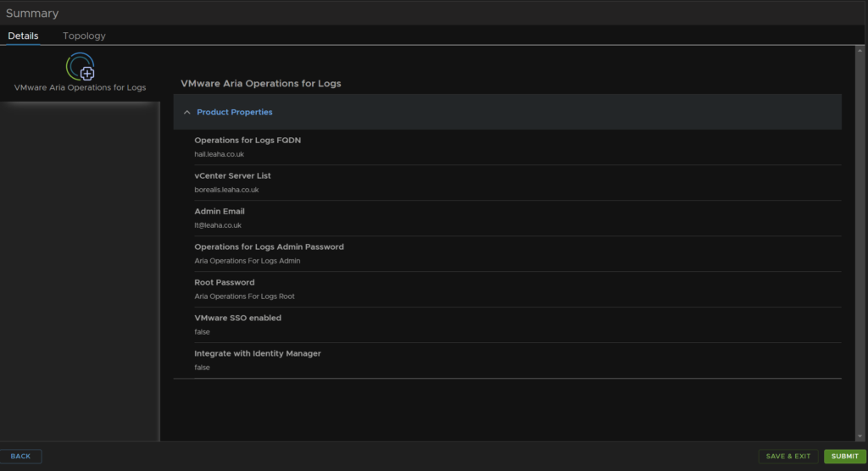Switch to the Topology tab

pos(84,36)
